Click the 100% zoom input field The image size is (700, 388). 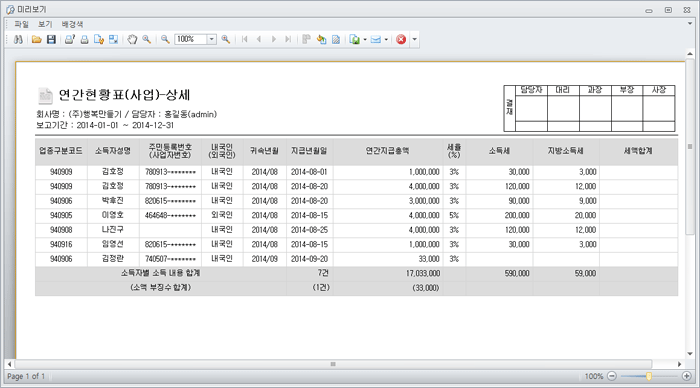(191, 39)
